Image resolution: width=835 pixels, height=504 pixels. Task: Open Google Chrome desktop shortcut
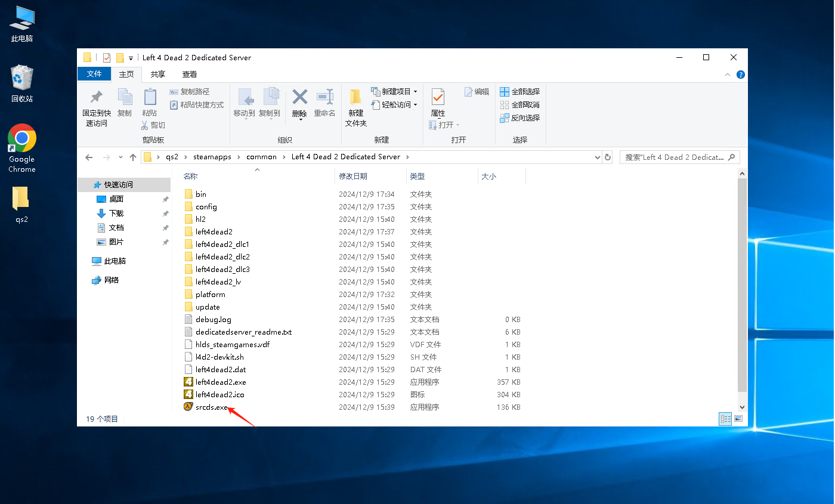point(22,149)
